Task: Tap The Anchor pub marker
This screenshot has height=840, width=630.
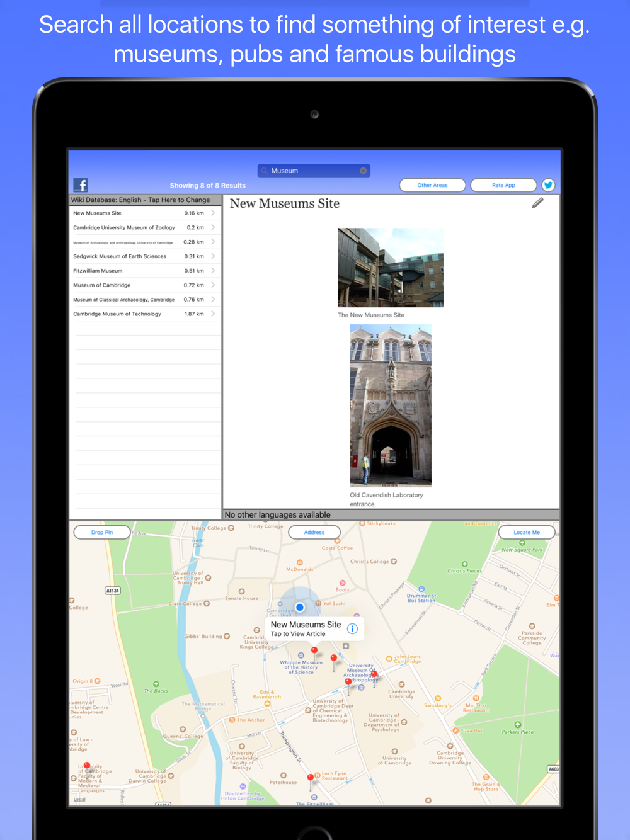Action: tap(232, 720)
